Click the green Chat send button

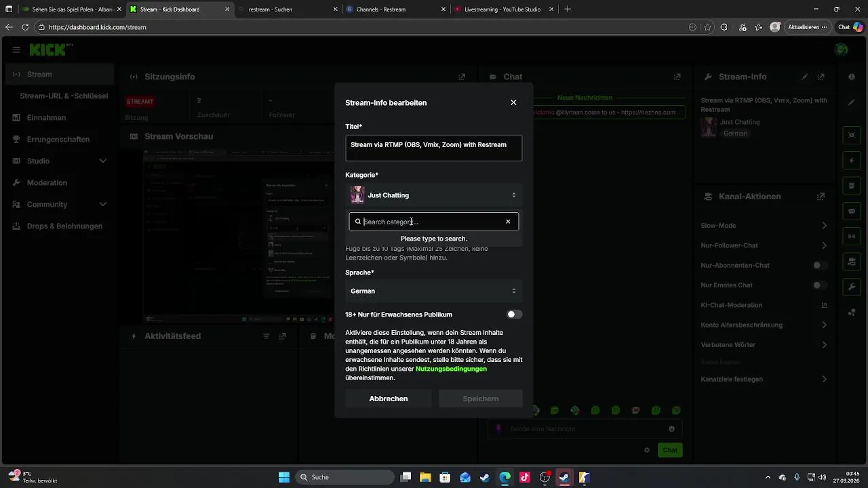point(670,450)
